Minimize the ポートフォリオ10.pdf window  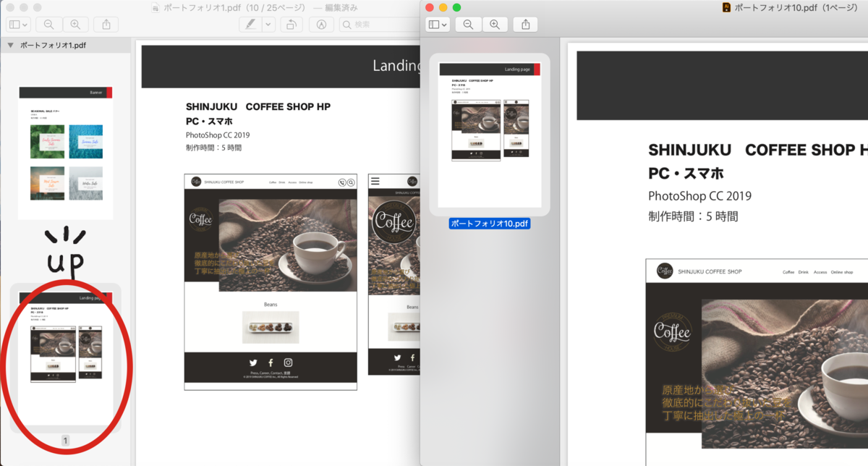(x=443, y=7)
